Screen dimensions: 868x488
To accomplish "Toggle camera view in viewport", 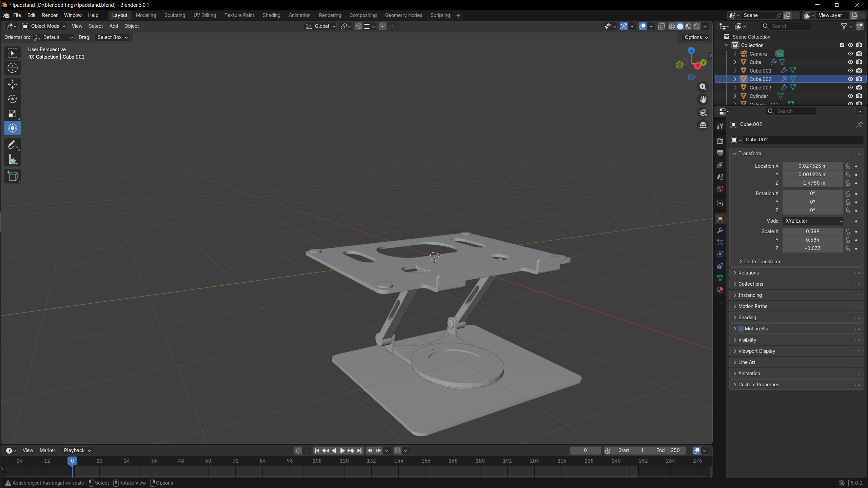I will (703, 112).
